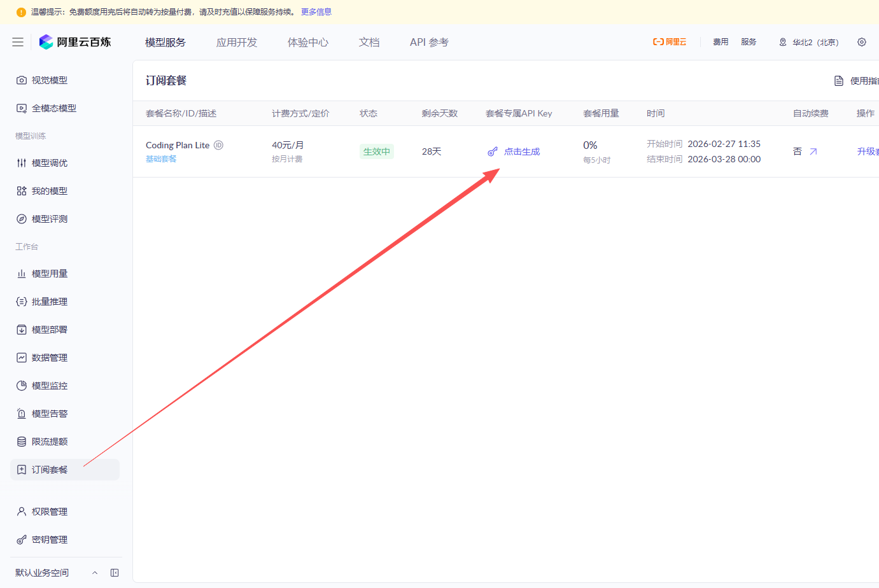The image size is (879, 588).
Task: Click the usage guide document icon
Action: coord(839,81)
